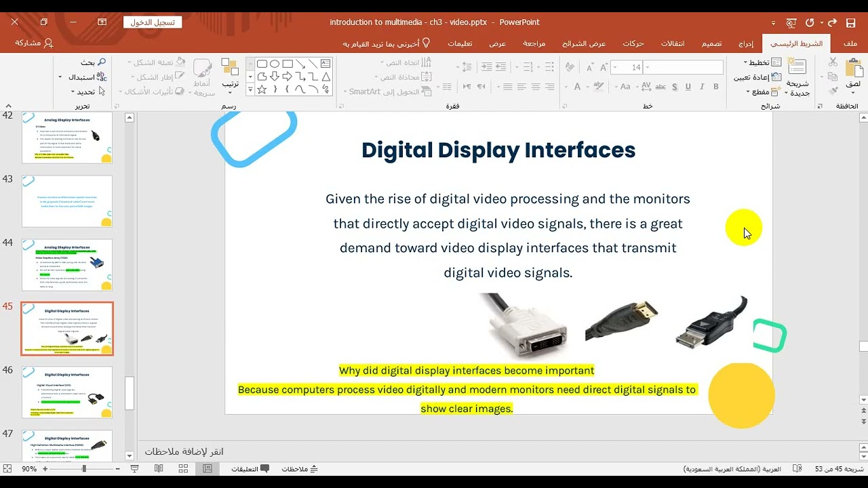The height and width of the screenshot is (488, 868).
Task: Toggle Bold formatting
Action: pos(716,87)
